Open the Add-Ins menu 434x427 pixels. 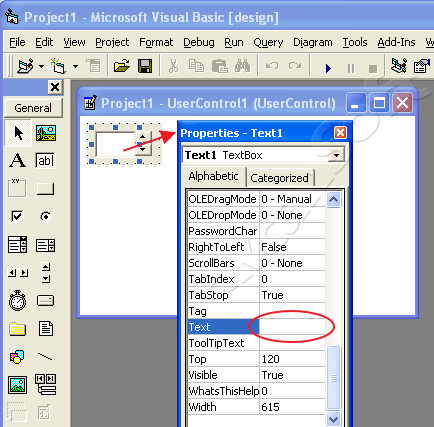(x=396, y=42)
